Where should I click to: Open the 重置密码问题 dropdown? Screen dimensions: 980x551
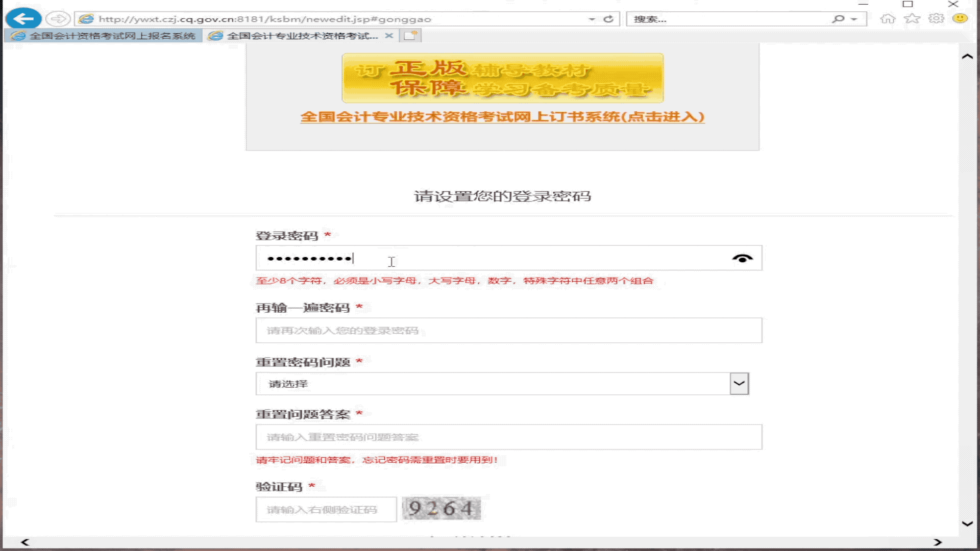[739, 383]
